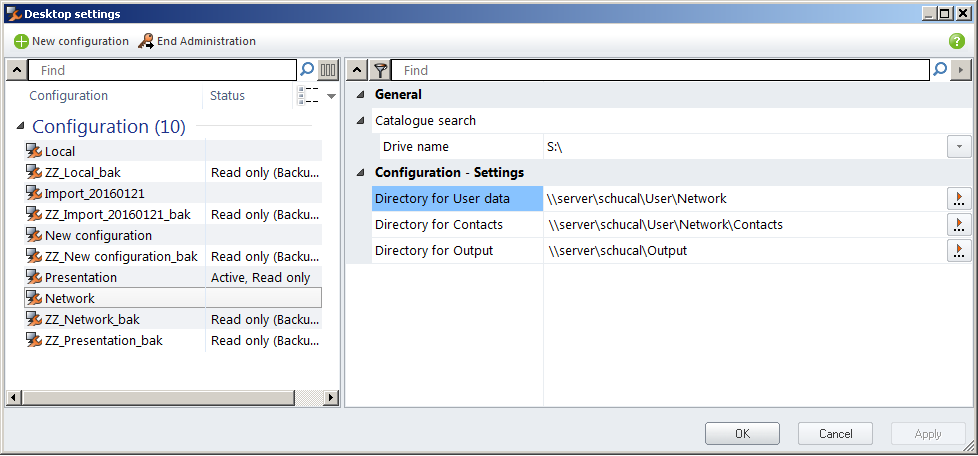The width and height of the screenshot is (978, 456).
Task: Click the search magnifier in right panel
Action: 939,70
